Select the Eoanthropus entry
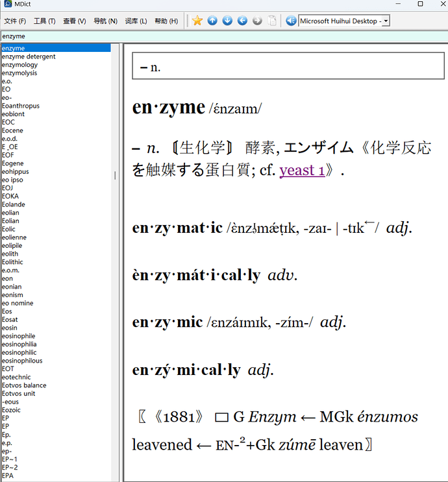 pos(21,106)
